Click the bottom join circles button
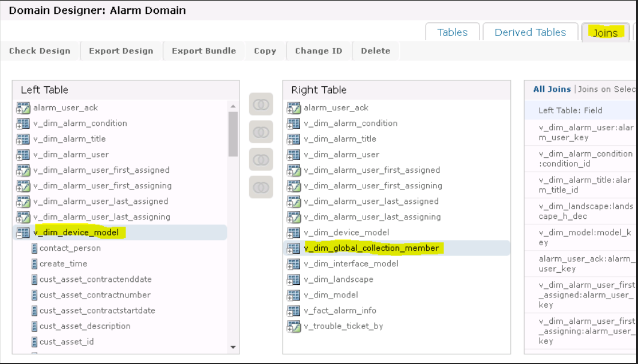 260,187
